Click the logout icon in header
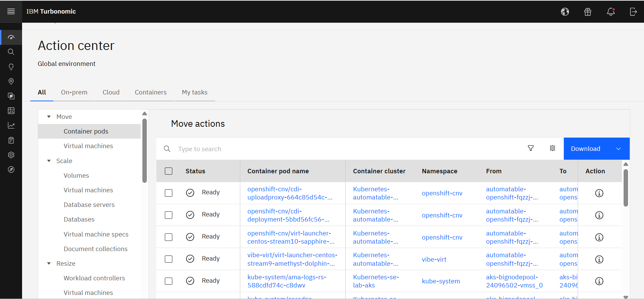Image resolution: width=644 pixels, height=299 pixels. 633,12
